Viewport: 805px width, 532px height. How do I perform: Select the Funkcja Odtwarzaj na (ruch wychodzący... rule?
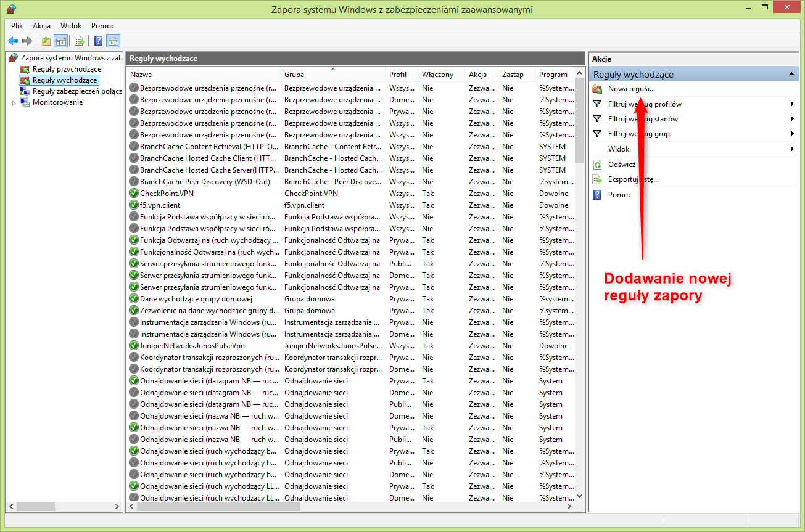tap(208, 240)
